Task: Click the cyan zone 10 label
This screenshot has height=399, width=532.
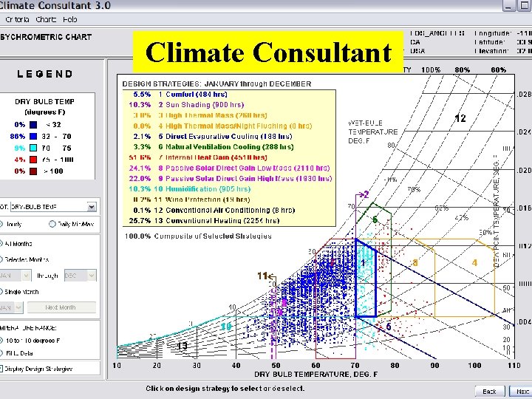Action: (x=226, y=327)
